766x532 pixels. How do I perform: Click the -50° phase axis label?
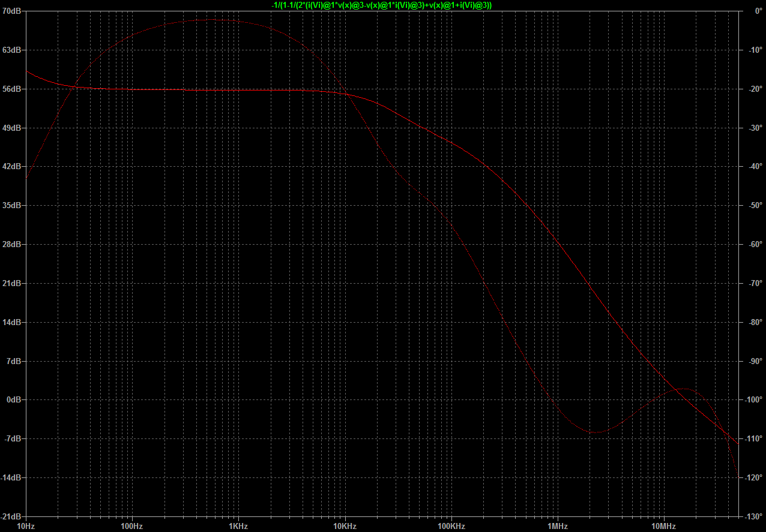(754, 206)
